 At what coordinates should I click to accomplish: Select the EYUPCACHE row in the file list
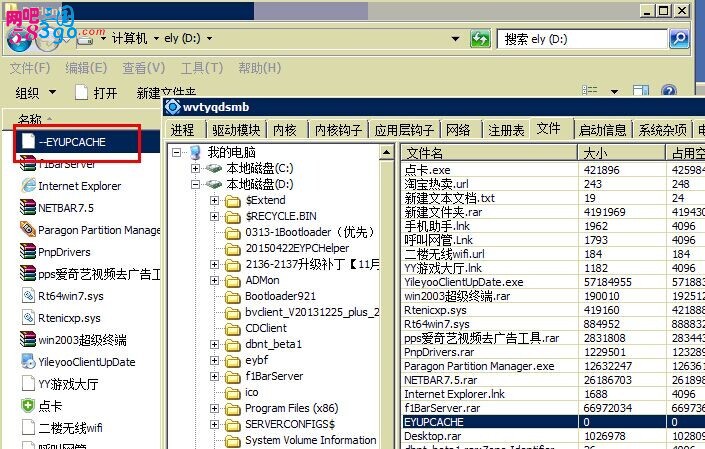tap(553, 422)
